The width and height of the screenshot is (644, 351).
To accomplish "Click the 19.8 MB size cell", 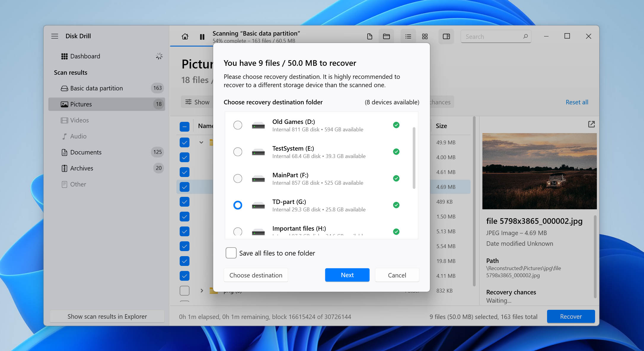I will tap(446, 261).
